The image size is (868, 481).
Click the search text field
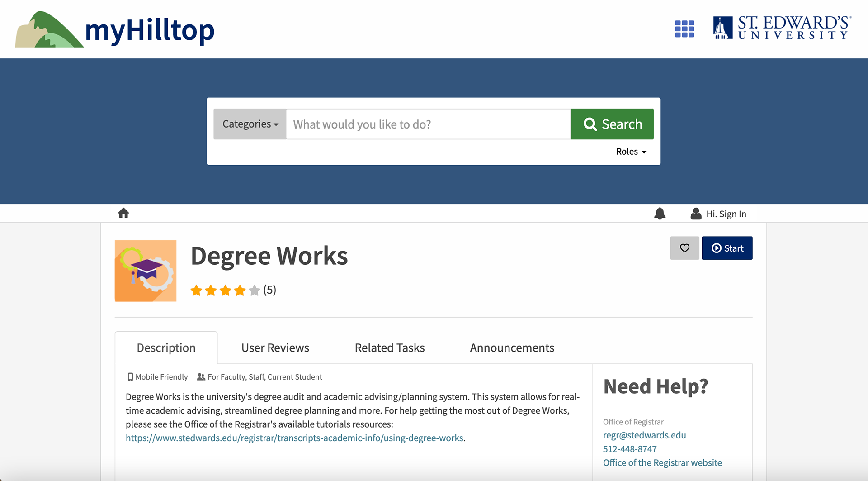click(x=429, y=124)
